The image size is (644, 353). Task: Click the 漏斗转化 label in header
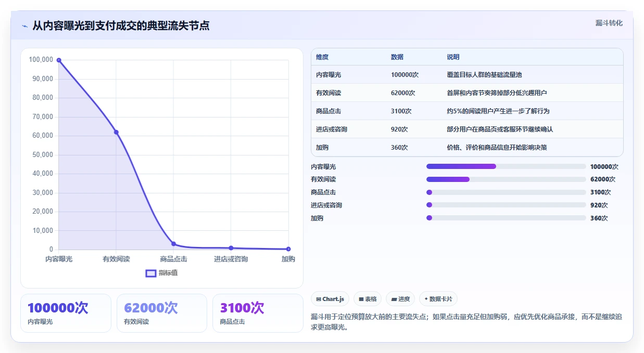coord(609,23)
